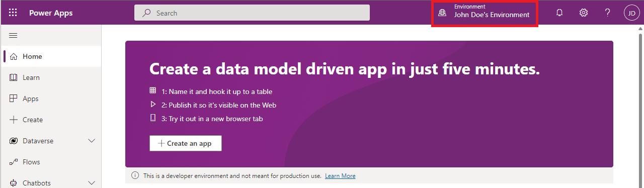
Task: Click the table icon beside step 1
Action: [x=153, y=90]
